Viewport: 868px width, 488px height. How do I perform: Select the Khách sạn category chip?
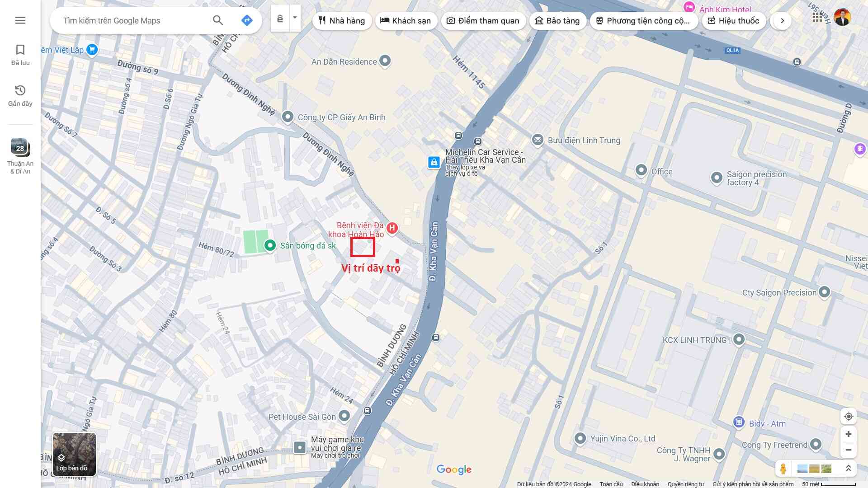[x=406, y=21]
